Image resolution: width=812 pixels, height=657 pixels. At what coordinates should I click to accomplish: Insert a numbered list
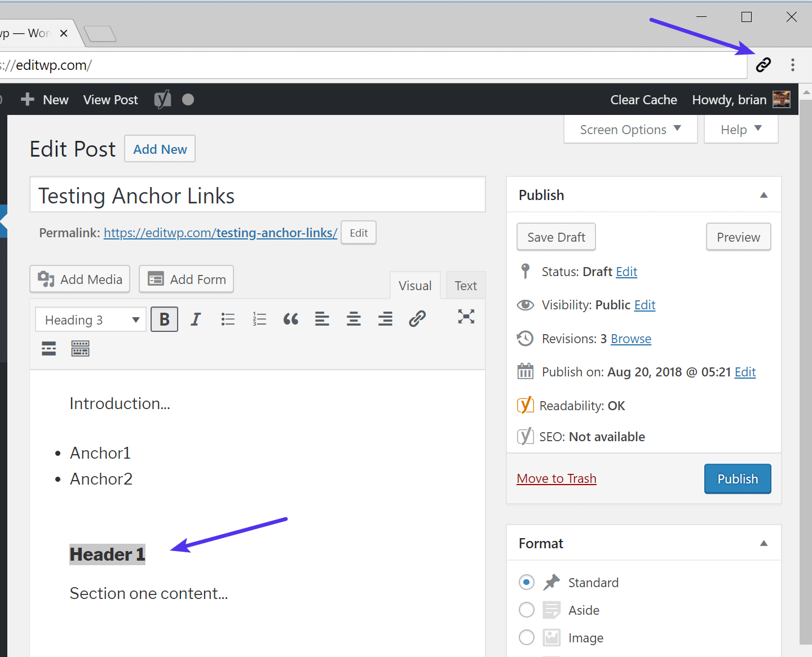point(259,319)
